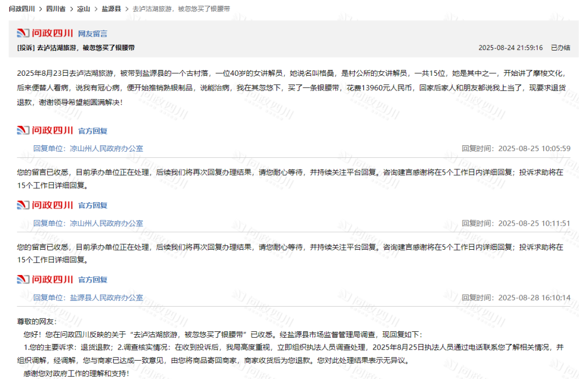Viewport: 588px width, 379px height.
Task: Go to 凉山 in the breadcrumb
Action: (x=84, y=9)
